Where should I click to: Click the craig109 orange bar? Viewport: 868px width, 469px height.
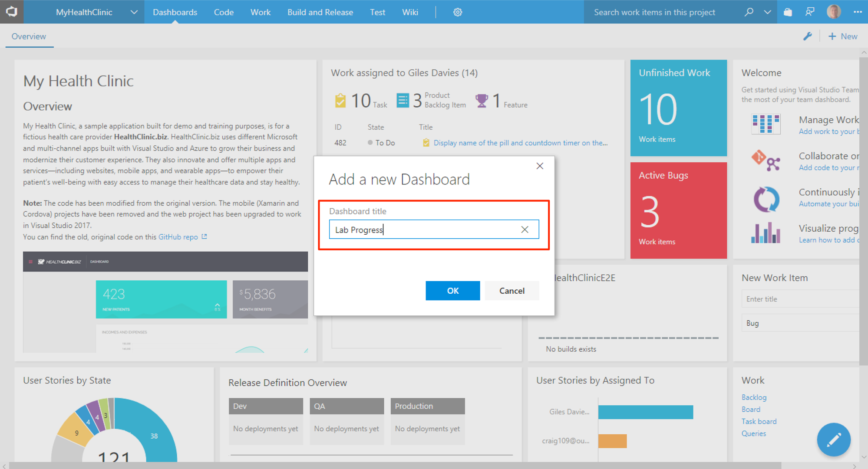click(x=612, y=441)
